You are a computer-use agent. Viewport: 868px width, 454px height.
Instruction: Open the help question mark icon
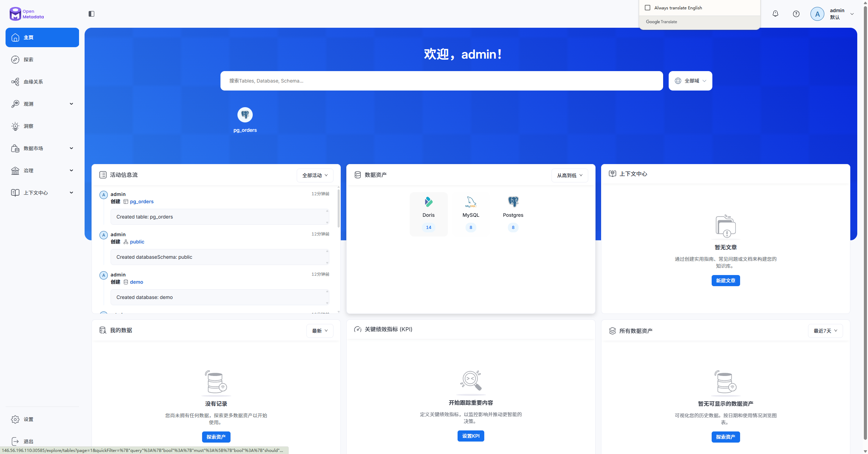click(796, 14)
